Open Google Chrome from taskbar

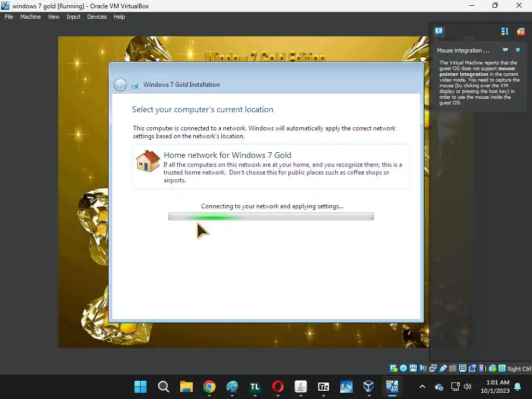[x=209, y=387]
